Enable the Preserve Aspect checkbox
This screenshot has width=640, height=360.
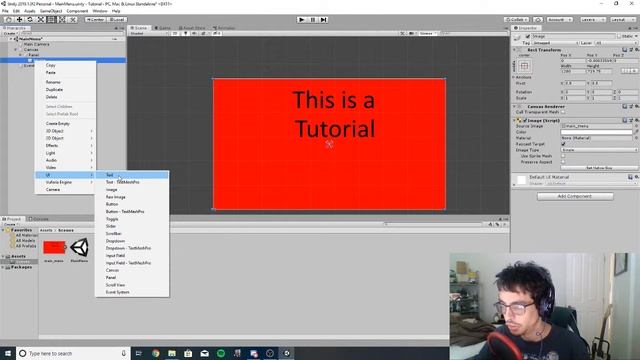[x=563, y=162]
